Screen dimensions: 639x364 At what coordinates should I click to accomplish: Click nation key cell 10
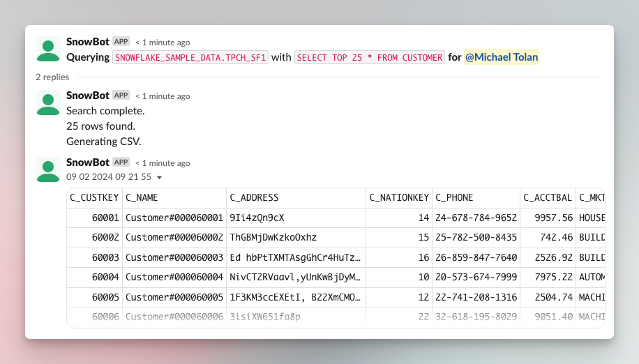[399, 278]
